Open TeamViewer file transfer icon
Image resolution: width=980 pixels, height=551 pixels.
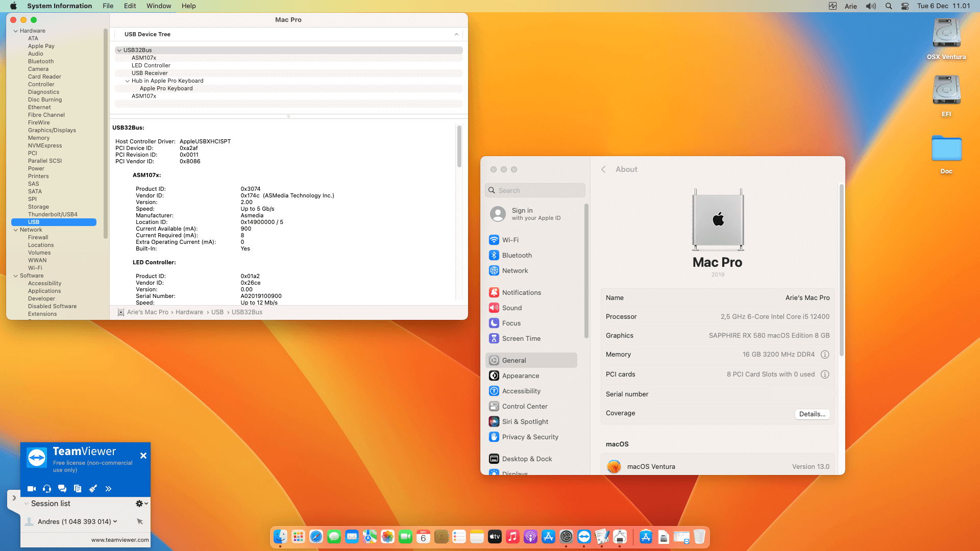(x=78, y=489)
